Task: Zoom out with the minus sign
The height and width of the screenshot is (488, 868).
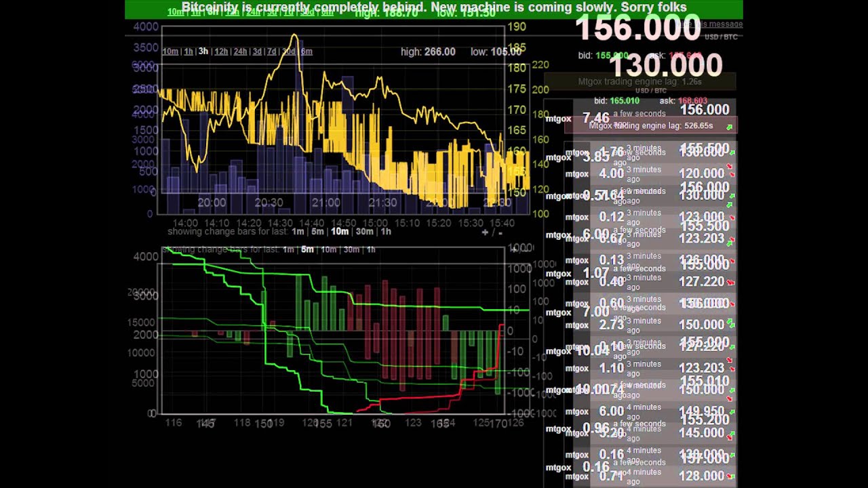Action: [500, 232]
